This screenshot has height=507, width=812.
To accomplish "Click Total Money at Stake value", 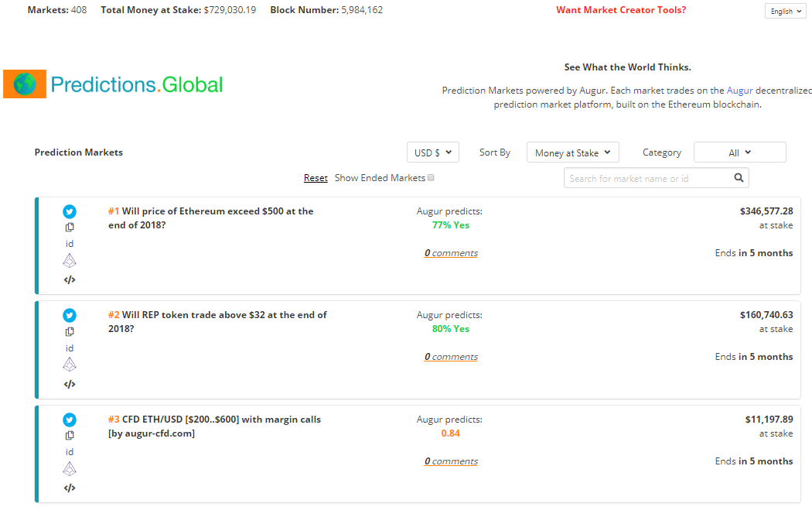I will coord(230,10).
